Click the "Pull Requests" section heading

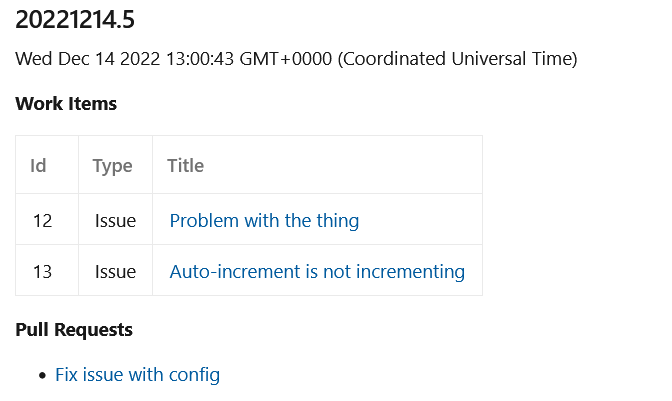(74, 330)
